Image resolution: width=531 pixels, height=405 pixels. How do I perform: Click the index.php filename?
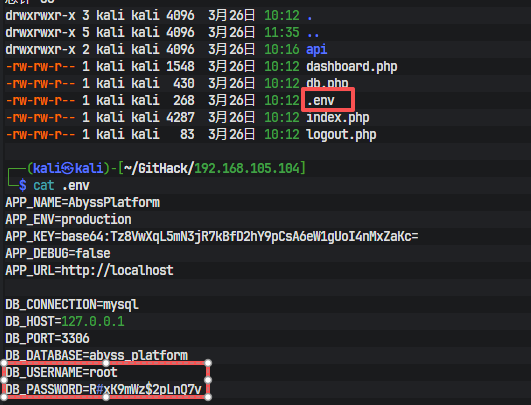pyautogui.click(x=338, y=118)
